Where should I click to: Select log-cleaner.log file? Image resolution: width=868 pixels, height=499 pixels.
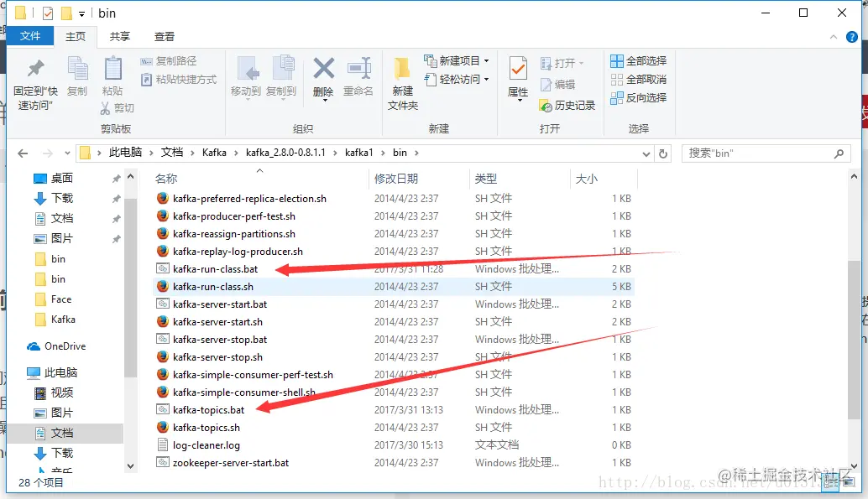(207, 445)
